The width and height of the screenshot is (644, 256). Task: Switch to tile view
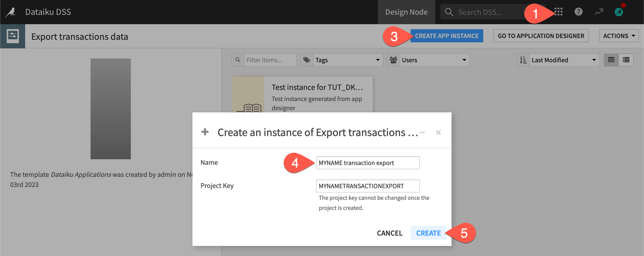[x=612, y=60]
